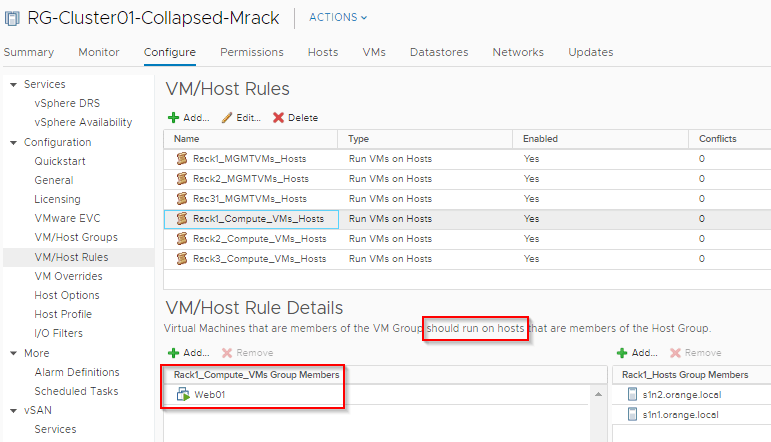Open Licensing in the sidebar

[57, 199]
